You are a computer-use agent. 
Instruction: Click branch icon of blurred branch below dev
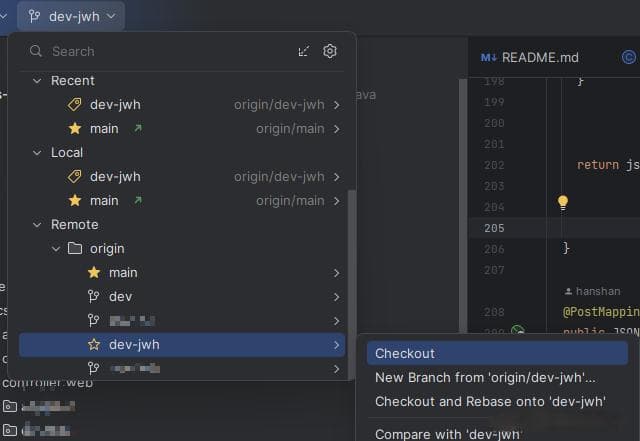[x=93, y=321]
